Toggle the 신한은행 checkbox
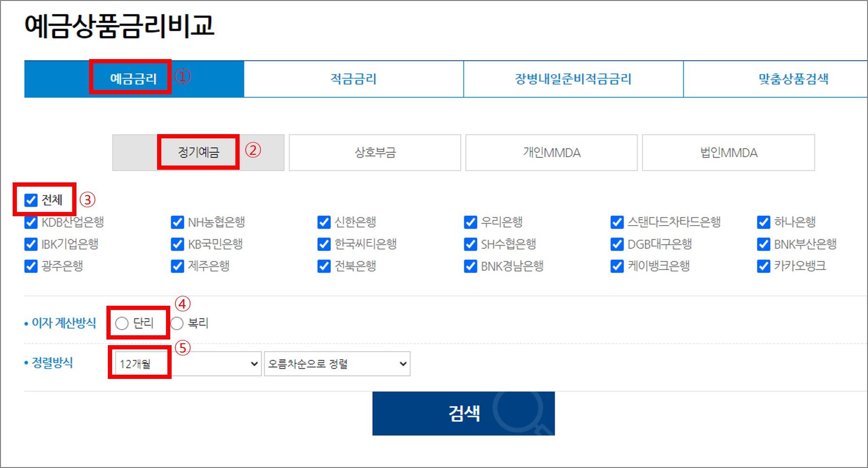 (x=324, y=222)
